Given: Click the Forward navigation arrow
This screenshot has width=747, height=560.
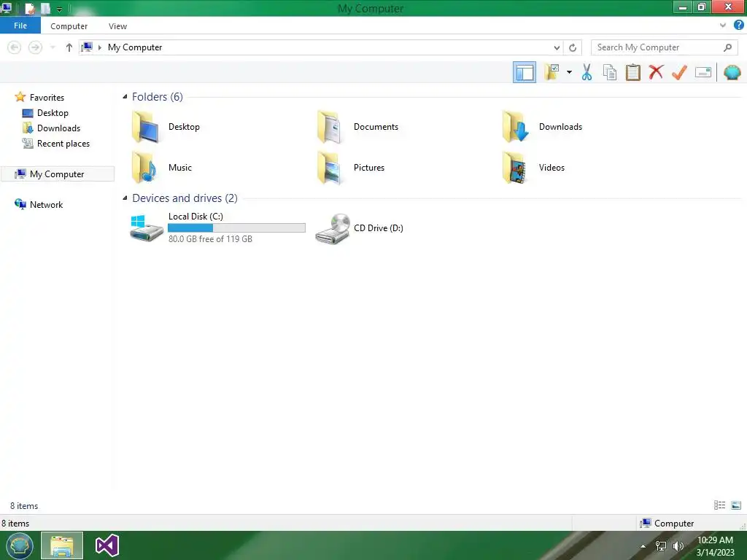Looking at the screenshot, I should (x=35, y=47).
